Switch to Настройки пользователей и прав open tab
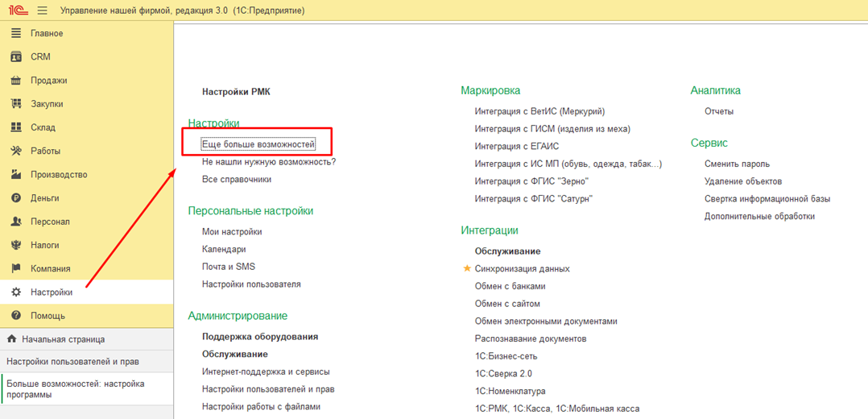Viewport: 868px width, 419px height. click(x=86, y=361)
